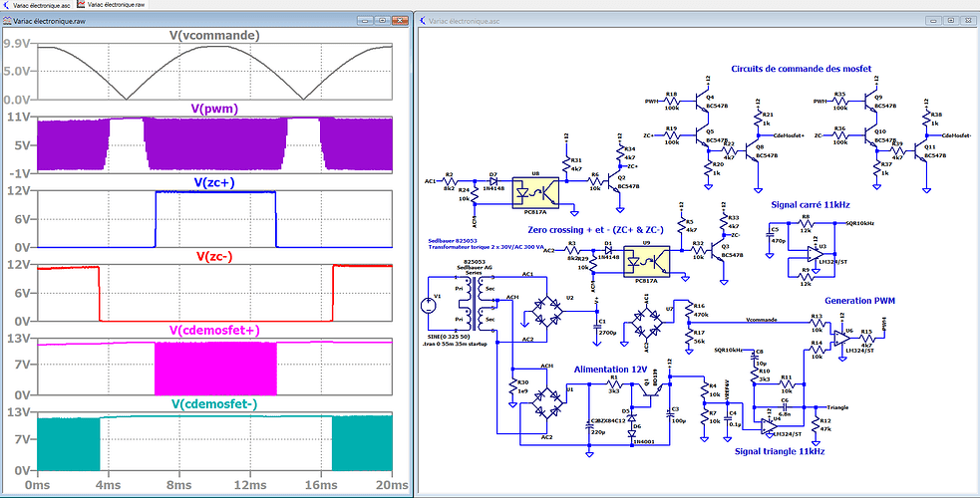980x498 pixels.
Task: Select the V(cdemosfet-) trace label
Action: pos(214,404)
